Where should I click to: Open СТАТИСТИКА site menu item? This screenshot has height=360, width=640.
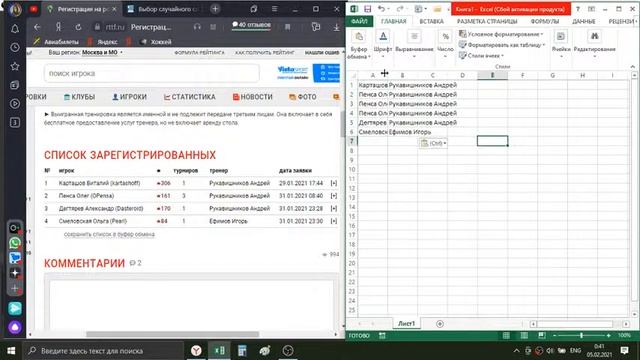[189, 97]
